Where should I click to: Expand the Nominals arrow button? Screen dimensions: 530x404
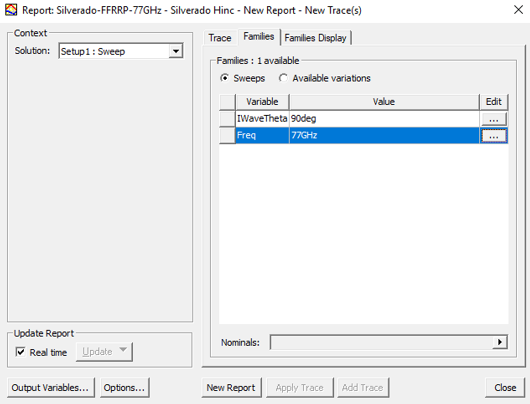tap(500, 342)
